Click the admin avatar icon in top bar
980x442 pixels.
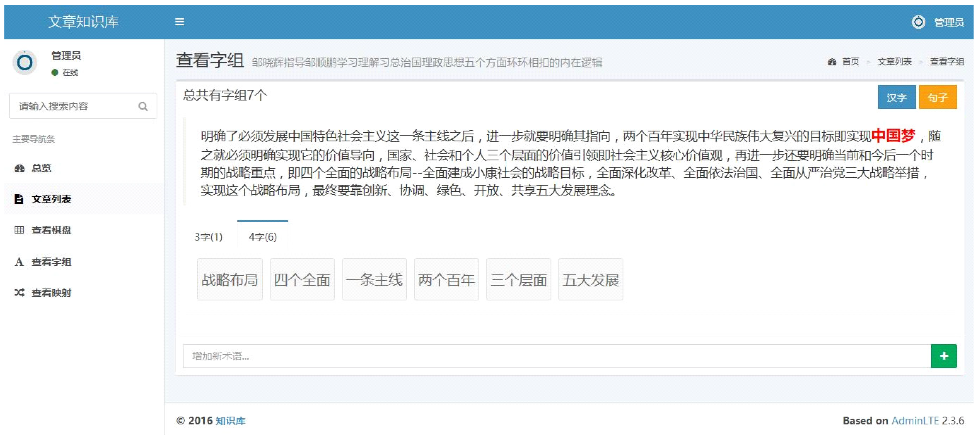coord(918,22)
